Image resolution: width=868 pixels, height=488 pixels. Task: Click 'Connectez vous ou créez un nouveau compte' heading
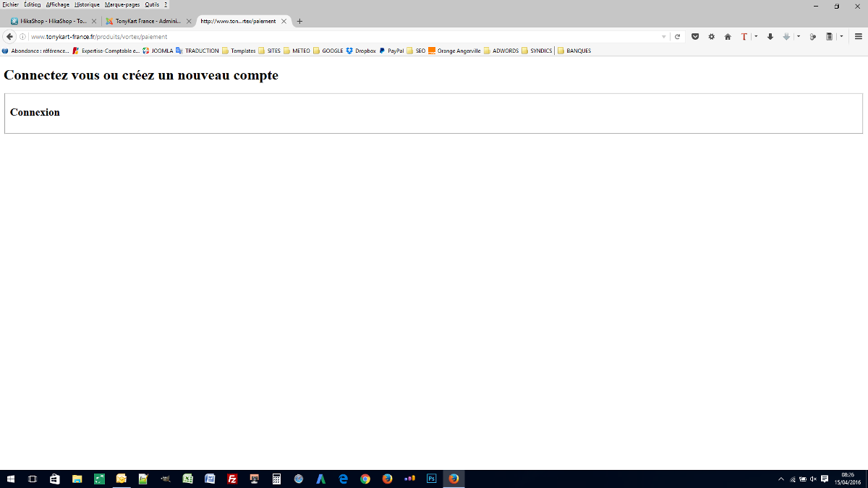point(141,75)
